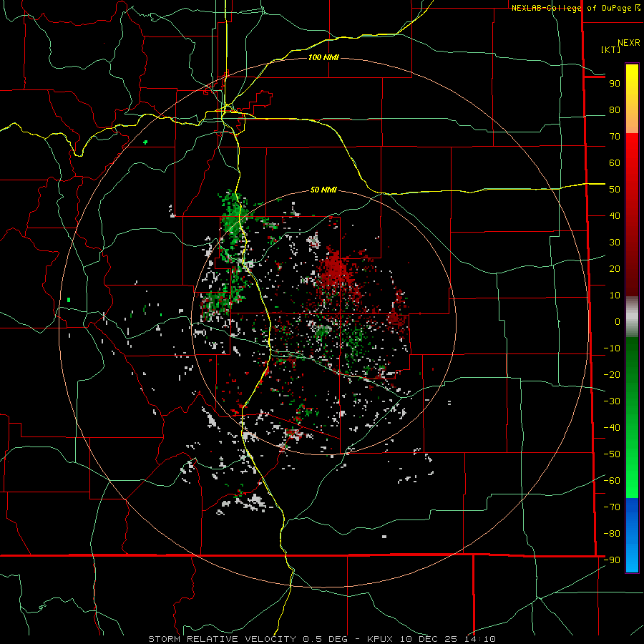
Task: Click the 50 value on the velocity scale
Action: point(615,190)
